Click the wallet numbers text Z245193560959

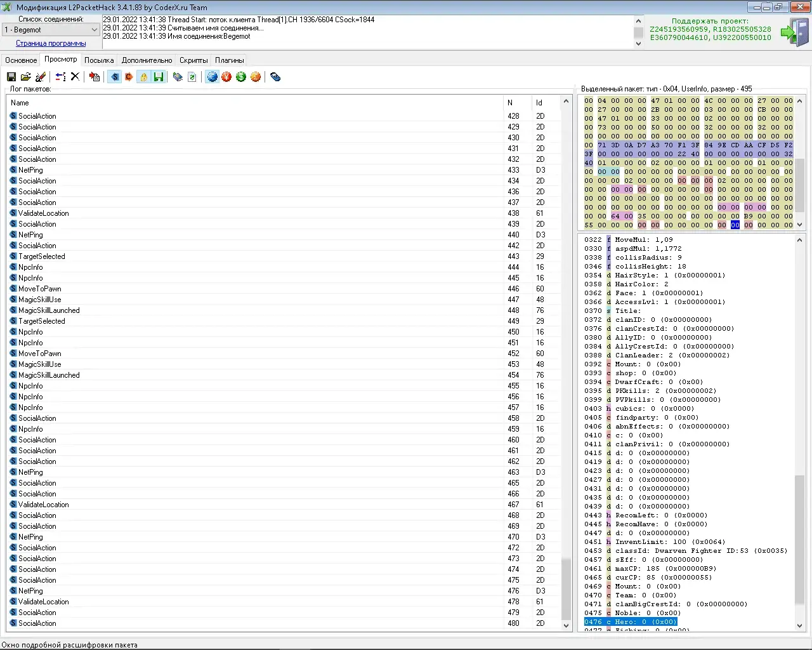679,29
